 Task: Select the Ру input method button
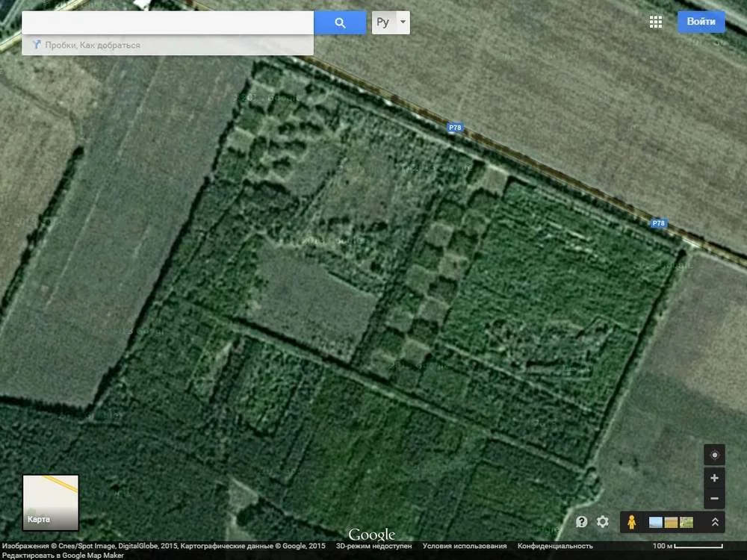tap(383, 22)
